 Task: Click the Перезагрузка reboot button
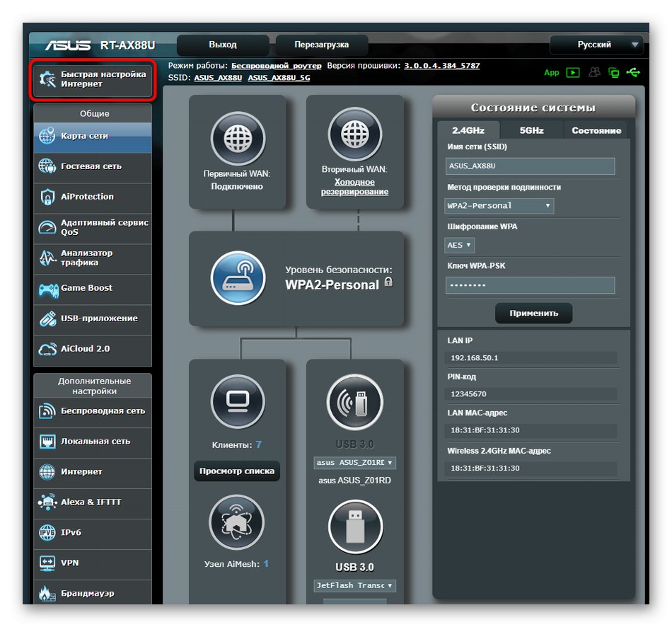point(321,45)
